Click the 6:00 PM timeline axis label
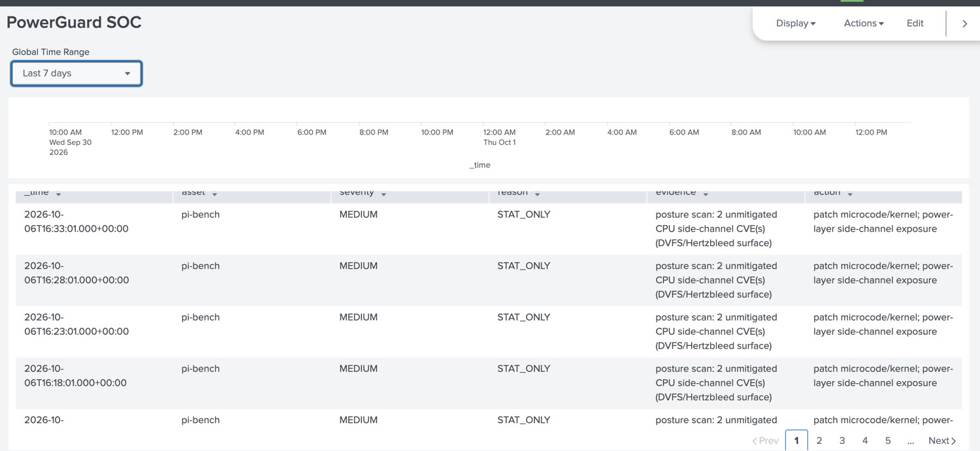This screenshot has height=451, width=980. click(312, 132)
